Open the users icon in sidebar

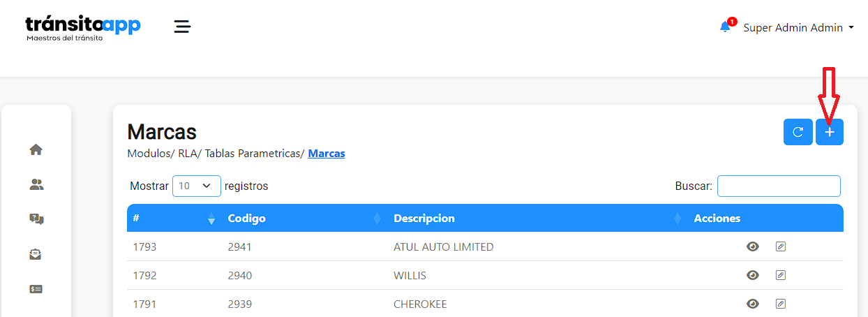tap(36, 184)
